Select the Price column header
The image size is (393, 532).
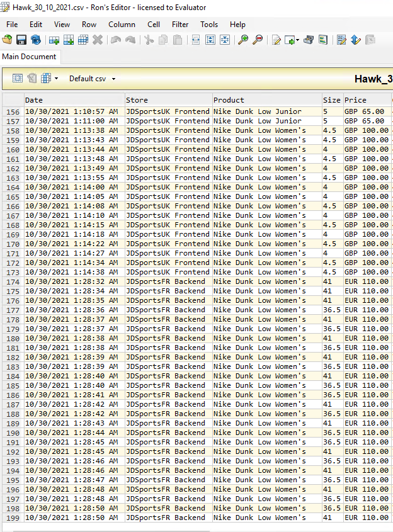click(x=367, y=100)
